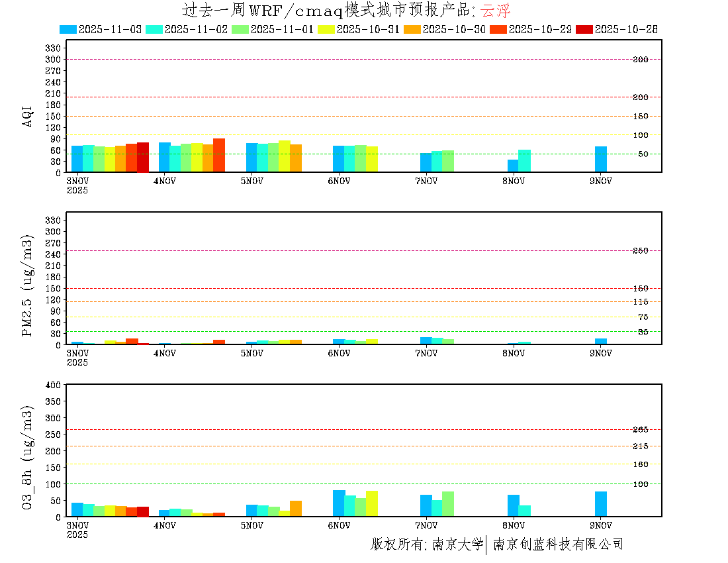Screen dimensions: 728x563
Task: Click the orange 2025-10-30 legend swatch
Action: (412, 29)
